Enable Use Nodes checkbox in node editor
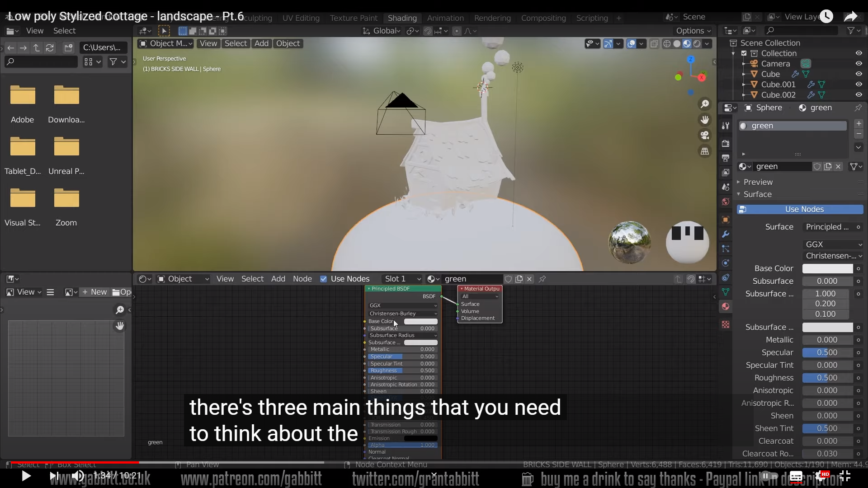This screenshot has height=488, width=868. 324,279
